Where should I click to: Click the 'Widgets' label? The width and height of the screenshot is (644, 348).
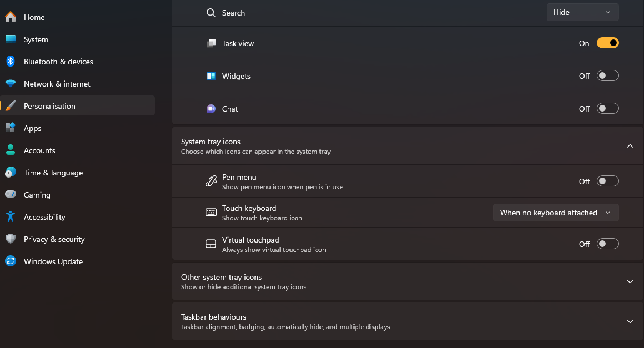pos(236,76)
